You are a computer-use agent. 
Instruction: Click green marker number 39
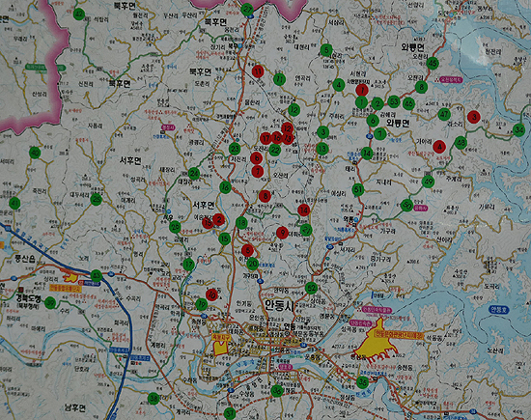click(x=50, y=302)
